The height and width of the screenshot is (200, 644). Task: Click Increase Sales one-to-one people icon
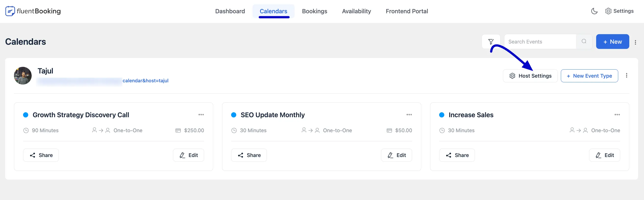pyautogui.click(x=578, y=130)
